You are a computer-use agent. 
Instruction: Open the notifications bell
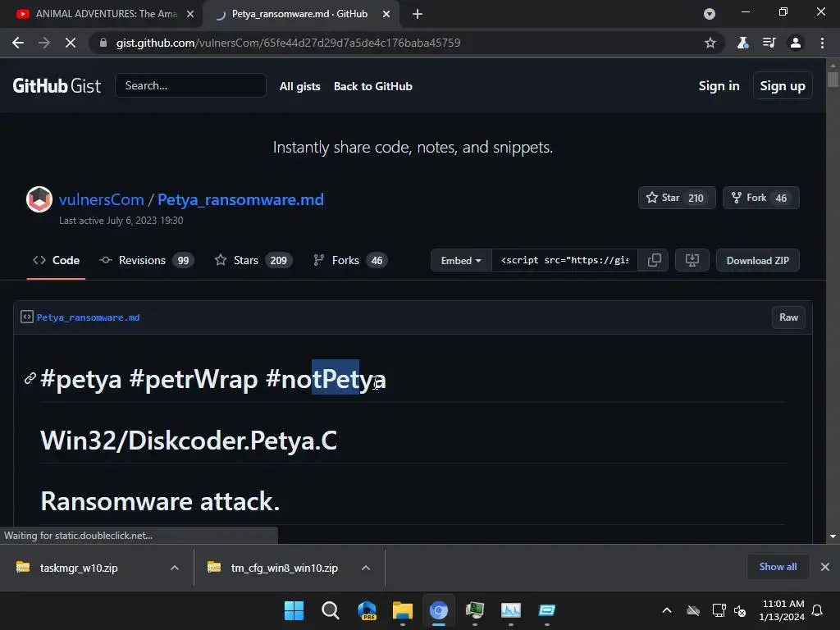point(817,610)
